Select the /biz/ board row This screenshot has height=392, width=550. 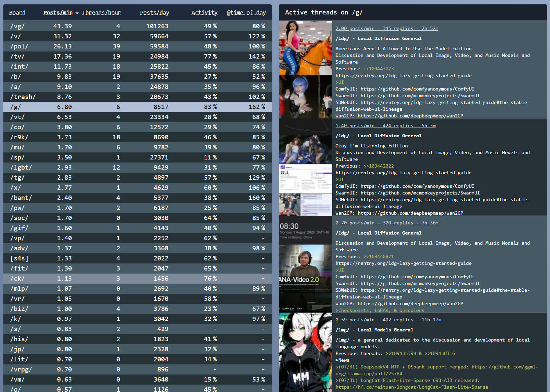pos(138,309)
